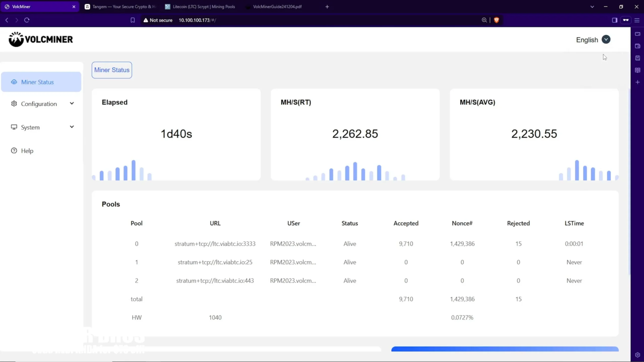Go back in browser history
The image size is (644, 362).
[x=7, y=20]
